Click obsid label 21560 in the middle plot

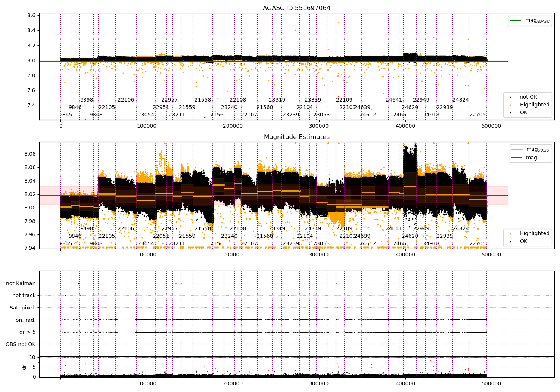point(265,236)
